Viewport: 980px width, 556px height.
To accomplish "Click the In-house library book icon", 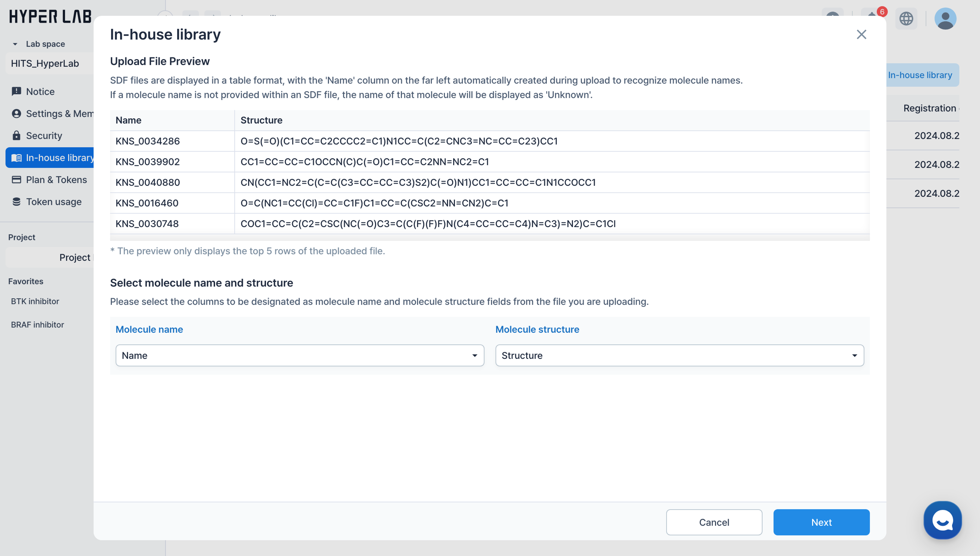I will 17,158.
